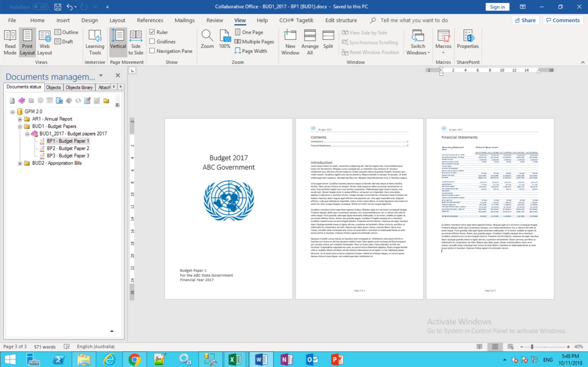Select BP2 - Budget Paper 2 in tree
The width and height of the screenshot is (588, 367).
point(68,148)
